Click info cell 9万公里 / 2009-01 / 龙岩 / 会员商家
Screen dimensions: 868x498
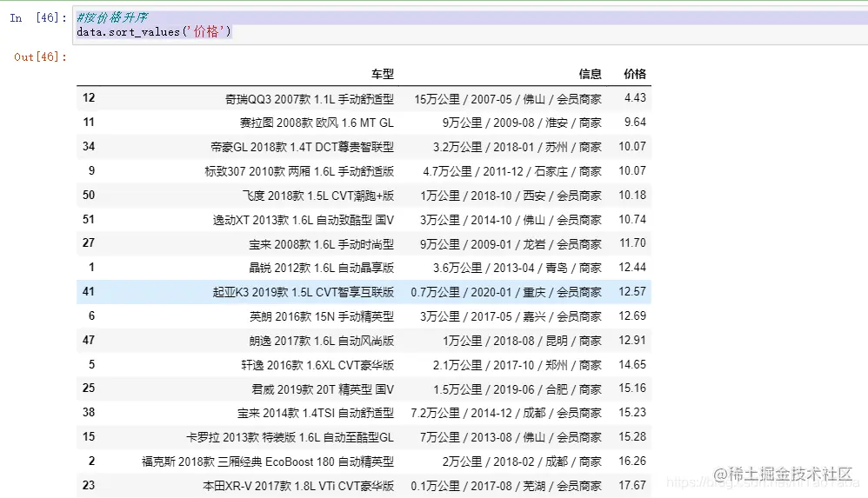[x=511, y=244]
